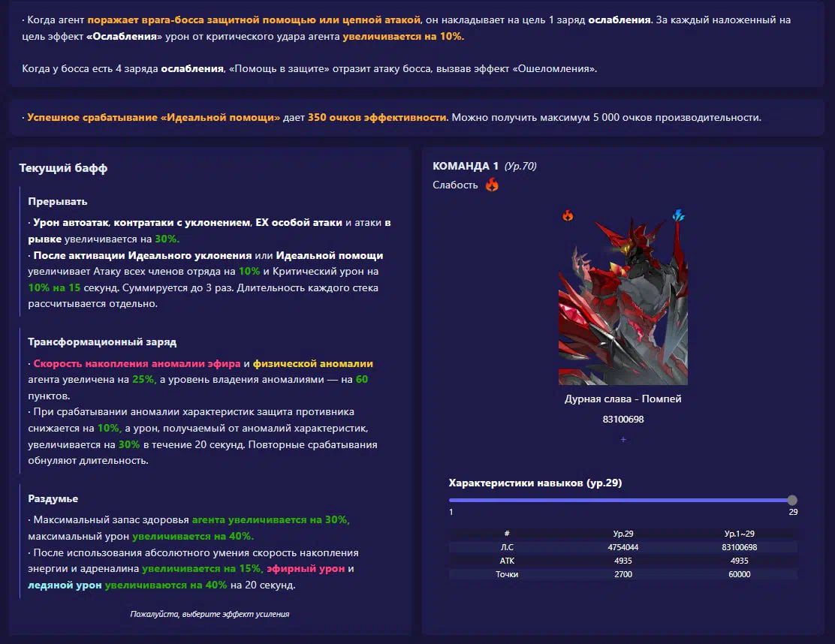Viewport: 835px width, 644px height.
Task: Click the slider maximum label 29
Action: pyautogui.click(x=793, y=512)
